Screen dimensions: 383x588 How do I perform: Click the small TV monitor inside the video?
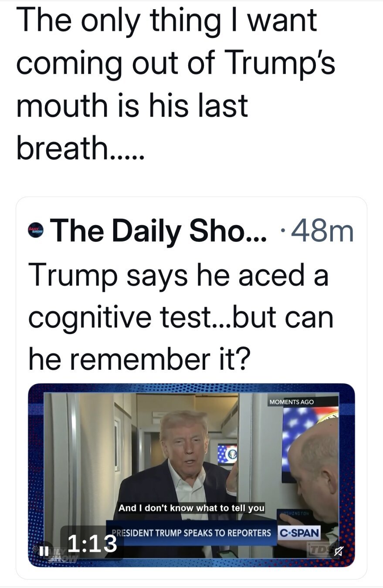coord(227,454)
